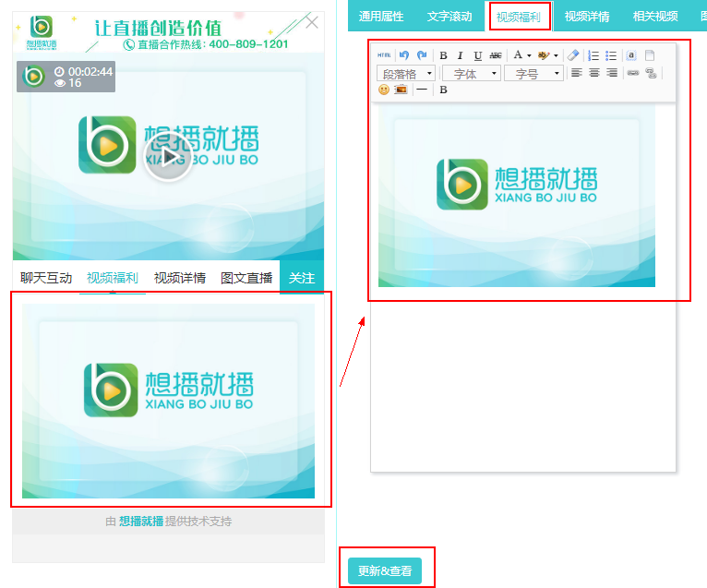Open the 相关视频 tab
This screenshot has width=707, height=588.
coord(655,17)
